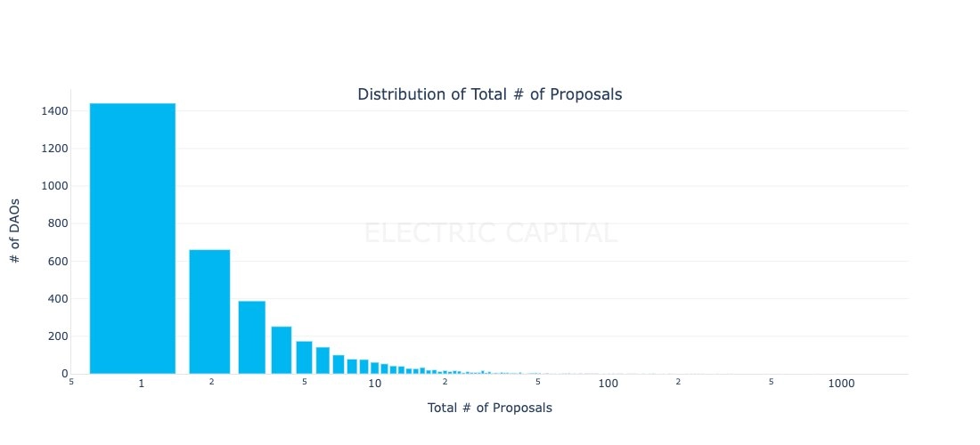Click the 1400 y-axis tick label
980x445 pixels.
coord(53,111)
